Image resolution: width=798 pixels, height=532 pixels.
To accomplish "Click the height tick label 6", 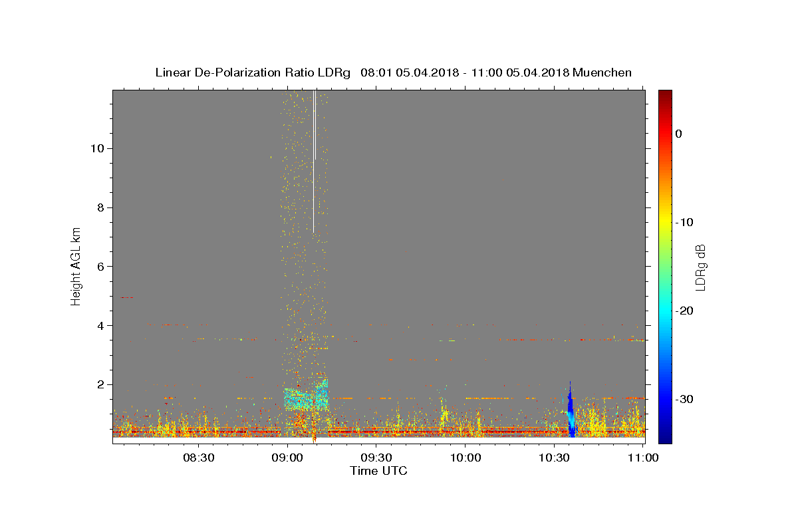I will pyautogui.click(x=100, y=267).
